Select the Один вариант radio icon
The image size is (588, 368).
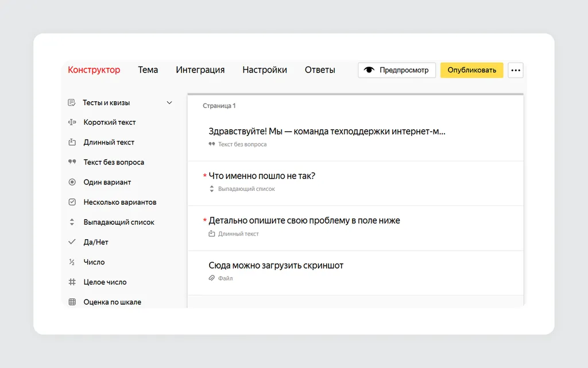pyautogui.click(x=72, y=182)
